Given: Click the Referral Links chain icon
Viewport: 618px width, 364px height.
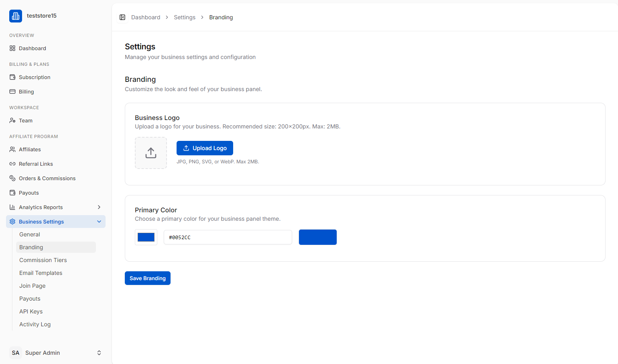Looking at the screenshot, I should [x=12, y=164].
